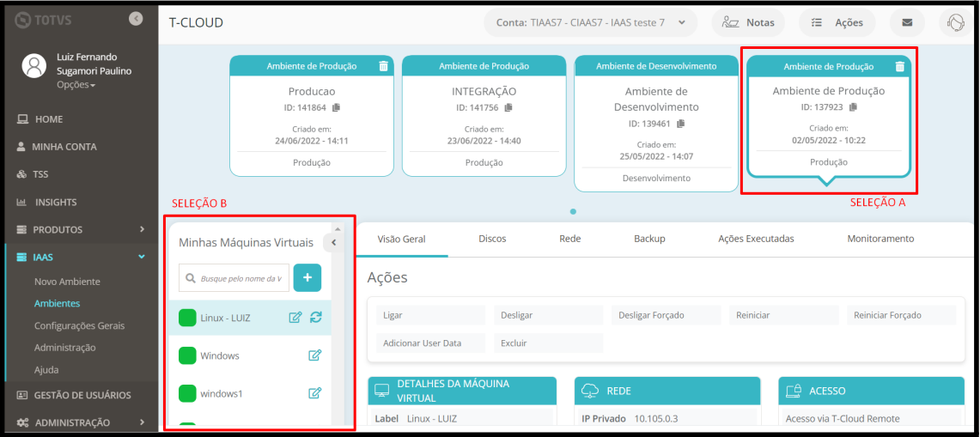Select the windows1 machine row

[250, 394]
